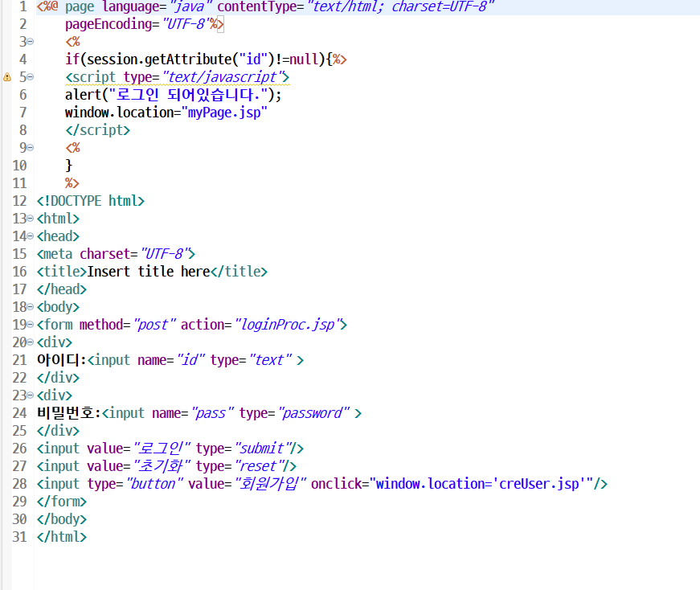Click the 'creUser.jsp' onclick string
This screenshot has width=700, height=590.
(x=538, y=484)
